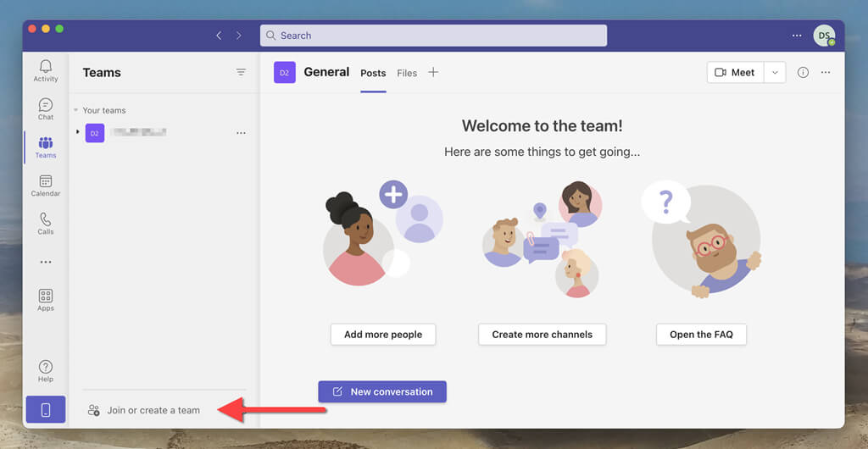Open channel info icon
Viewport: 868px width, 449px height.
(803, 73)
